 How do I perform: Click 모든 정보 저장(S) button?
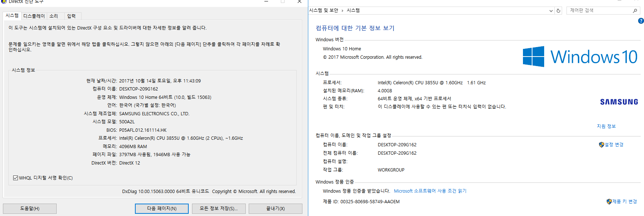219,209
